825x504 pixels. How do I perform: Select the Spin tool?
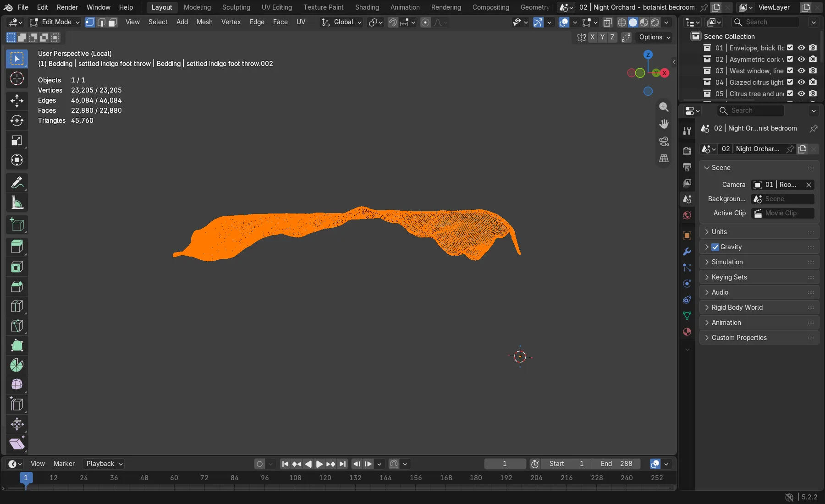coord(17,365)
